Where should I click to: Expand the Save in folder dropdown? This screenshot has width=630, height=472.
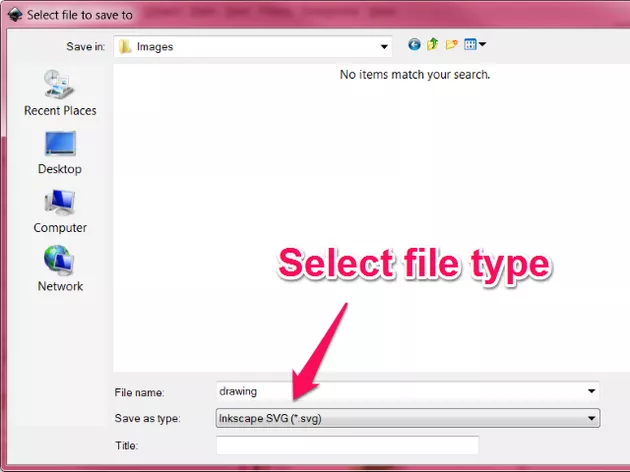[x=385, y=46]
